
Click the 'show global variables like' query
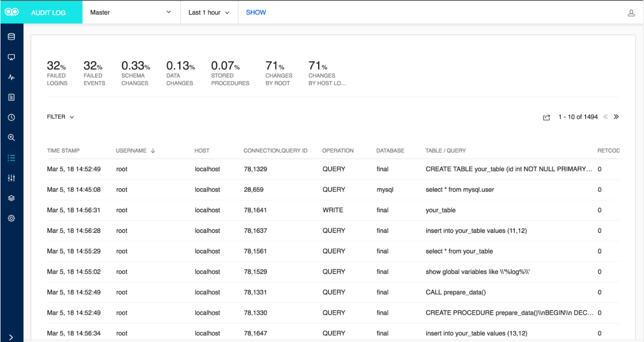point(479,272)
